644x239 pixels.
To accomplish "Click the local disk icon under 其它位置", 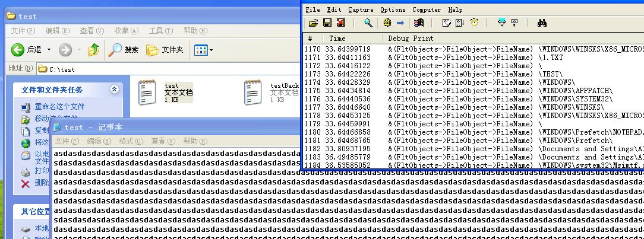I will click(26, 229).
